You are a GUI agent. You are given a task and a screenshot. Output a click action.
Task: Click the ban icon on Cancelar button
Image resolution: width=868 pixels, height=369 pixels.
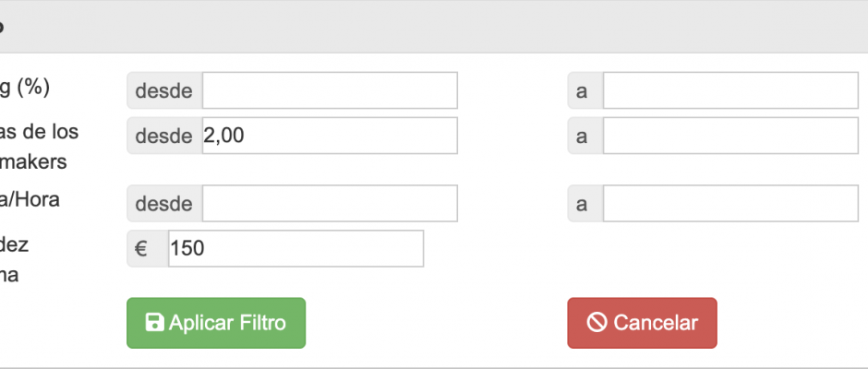coord(597,323)
